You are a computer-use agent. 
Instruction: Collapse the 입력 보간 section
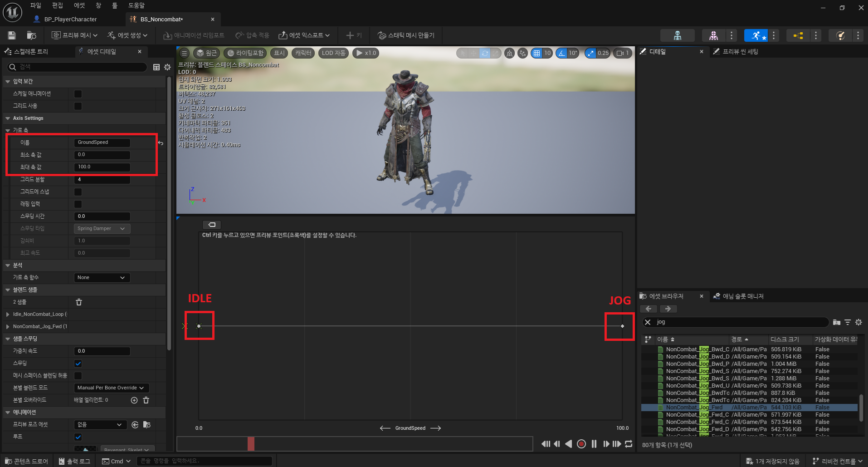pos(8,82)
